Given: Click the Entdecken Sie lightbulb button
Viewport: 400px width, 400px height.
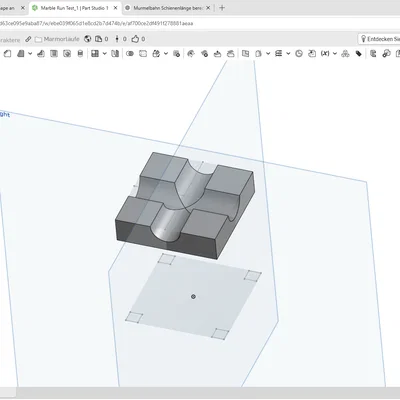Looking at the screenshot, I should 379,39.
